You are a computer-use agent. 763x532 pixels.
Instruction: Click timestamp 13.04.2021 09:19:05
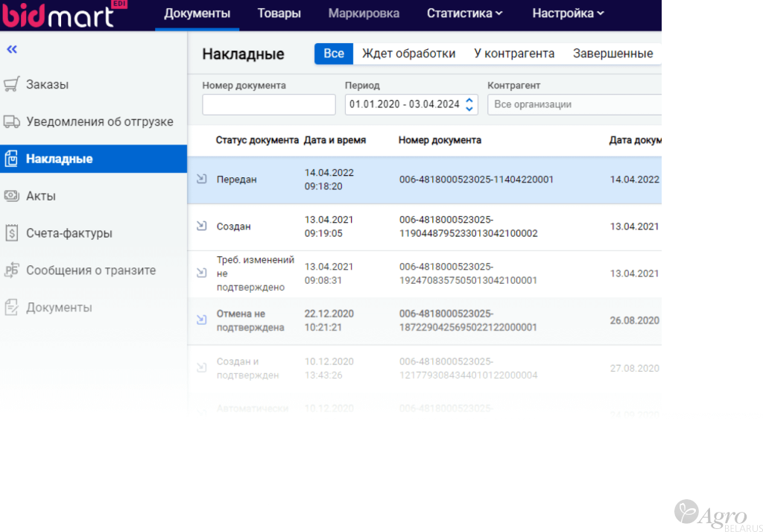pos(329,227)
